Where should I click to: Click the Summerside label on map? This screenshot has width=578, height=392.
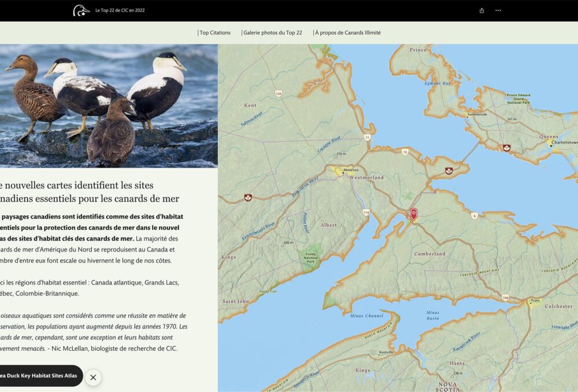477,114
